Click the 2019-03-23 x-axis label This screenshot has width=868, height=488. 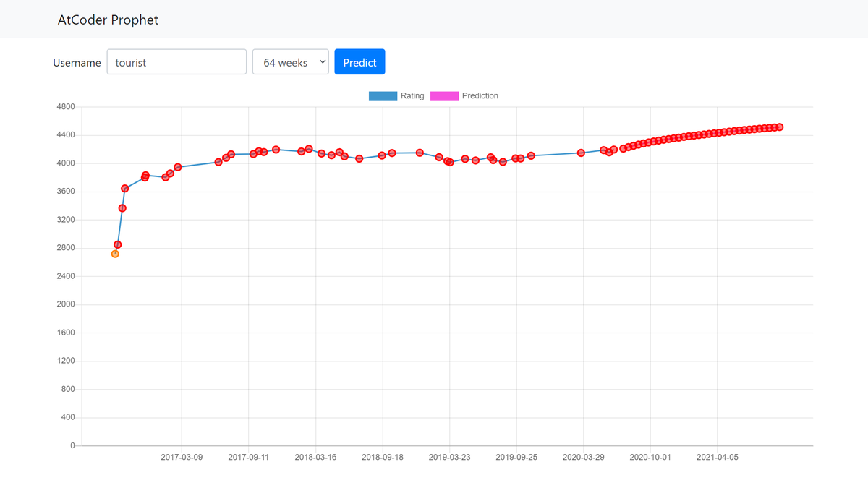pyautogui.click(x=449, y=457)
